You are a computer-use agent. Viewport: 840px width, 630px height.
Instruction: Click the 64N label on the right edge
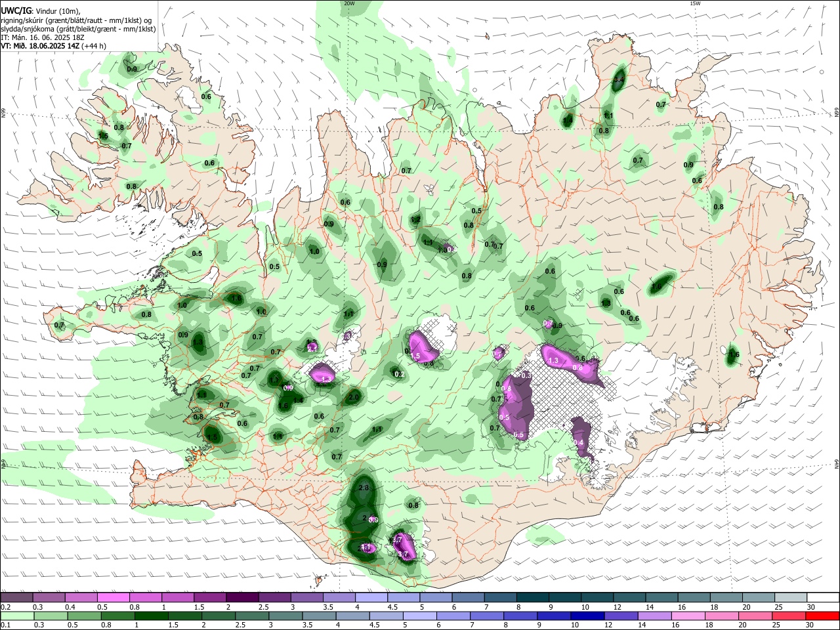(x=837, y=463)
